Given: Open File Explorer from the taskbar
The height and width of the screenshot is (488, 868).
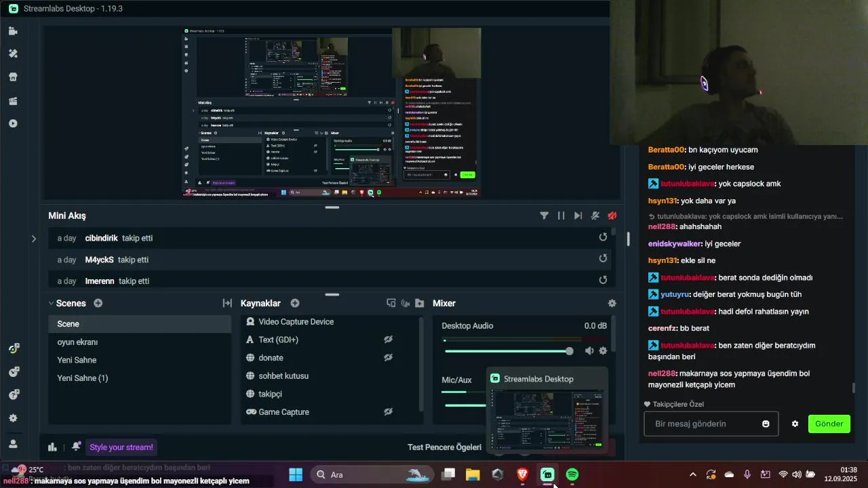Looking at the screenshot, I should [x=473, y=474].
